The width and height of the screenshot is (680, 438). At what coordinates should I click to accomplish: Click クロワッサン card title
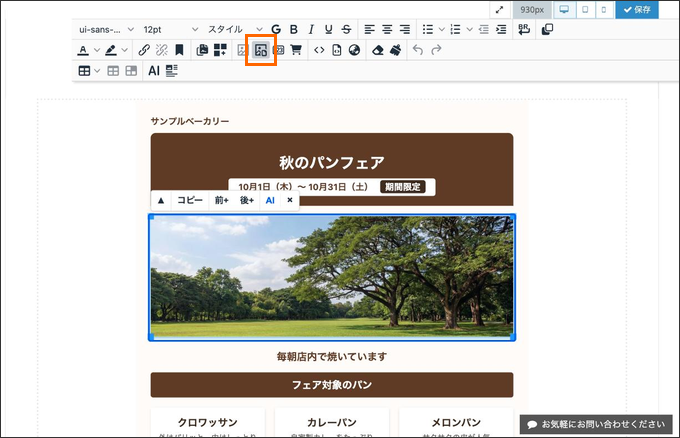tap(208, 422)
